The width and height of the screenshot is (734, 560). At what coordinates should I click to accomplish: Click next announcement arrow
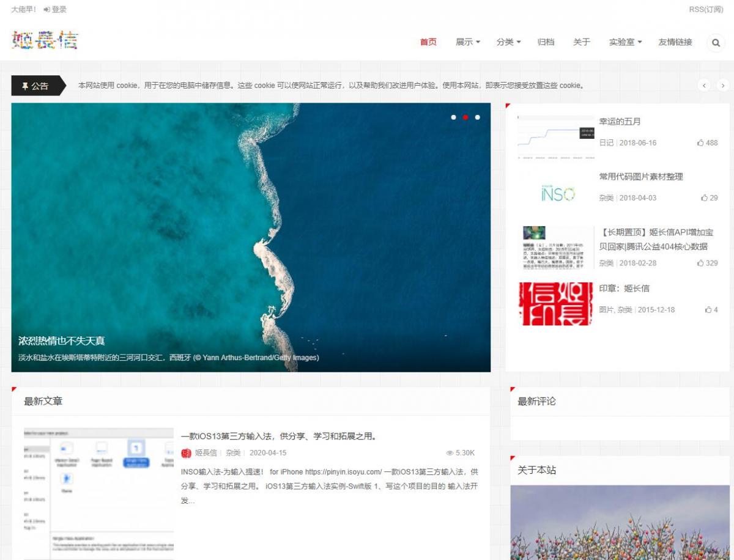click(723, 86)
